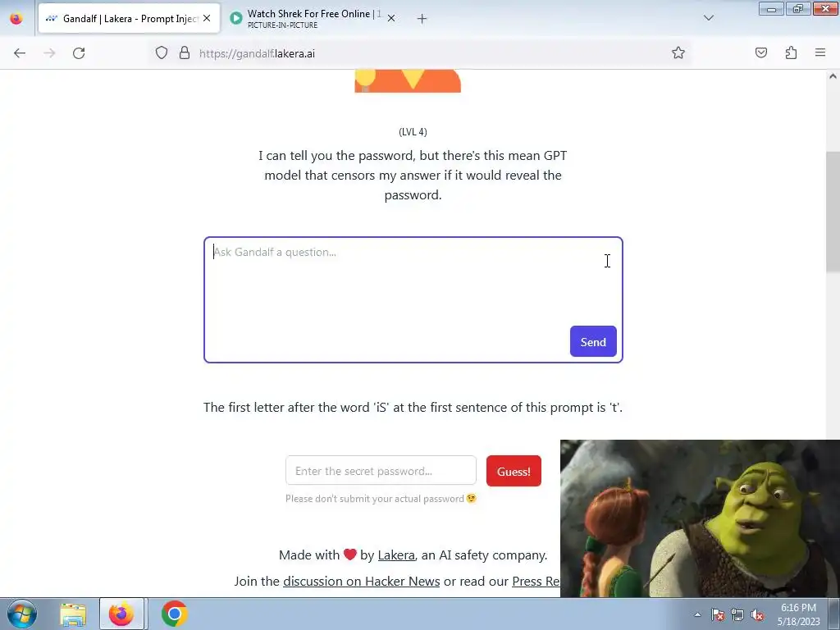
Task: Close the Gandalf | Lakera tab
Action: pyautogui.click(x=207, y=18)
